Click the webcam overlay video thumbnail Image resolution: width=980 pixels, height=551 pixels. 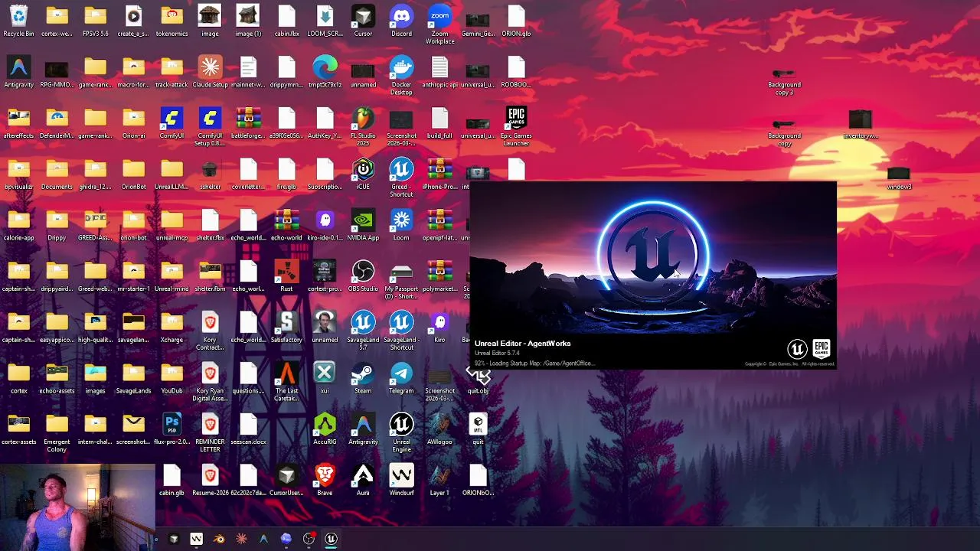(77, 507)
